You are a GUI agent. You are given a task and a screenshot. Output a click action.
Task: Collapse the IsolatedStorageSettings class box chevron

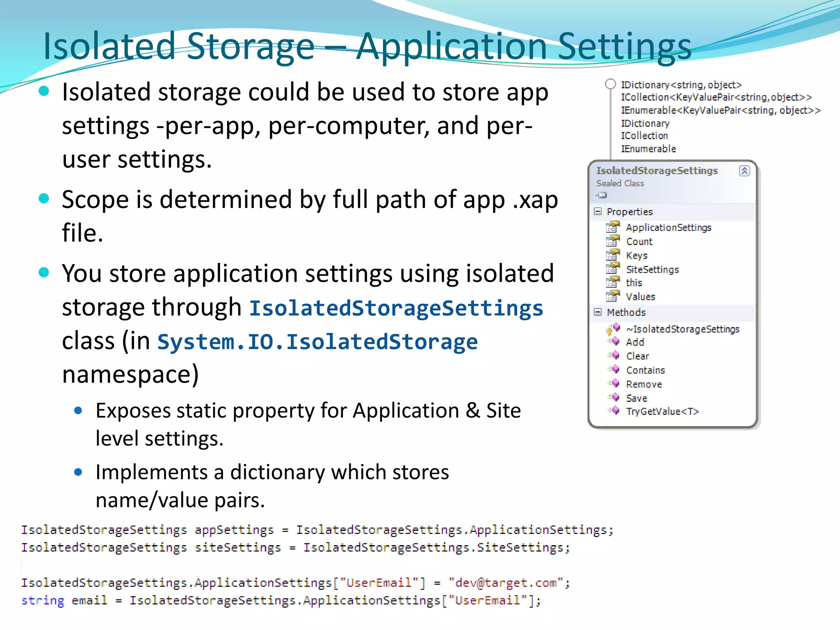point(744,171)
